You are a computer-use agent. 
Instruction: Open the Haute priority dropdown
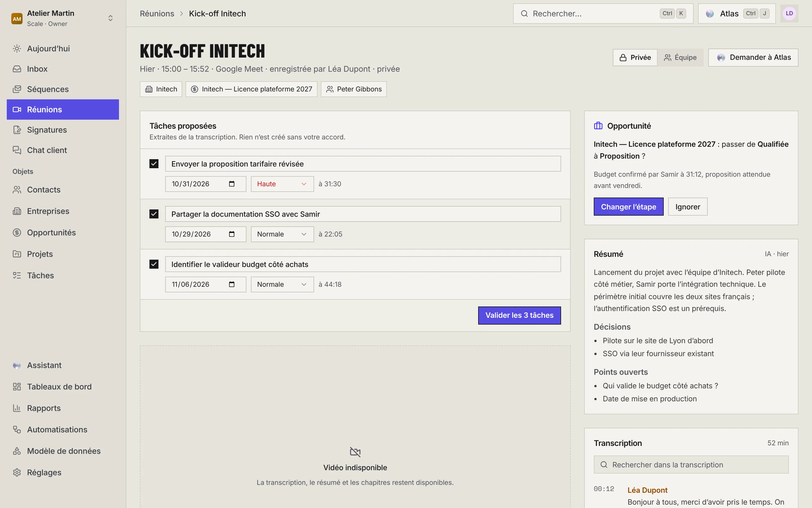[x=282, y=184]
